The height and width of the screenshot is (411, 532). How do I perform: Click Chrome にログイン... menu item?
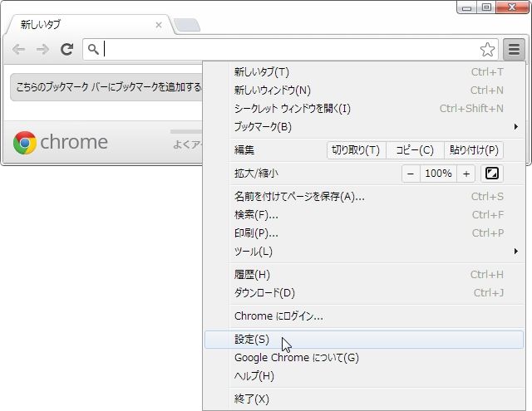(x=364, y=316)
